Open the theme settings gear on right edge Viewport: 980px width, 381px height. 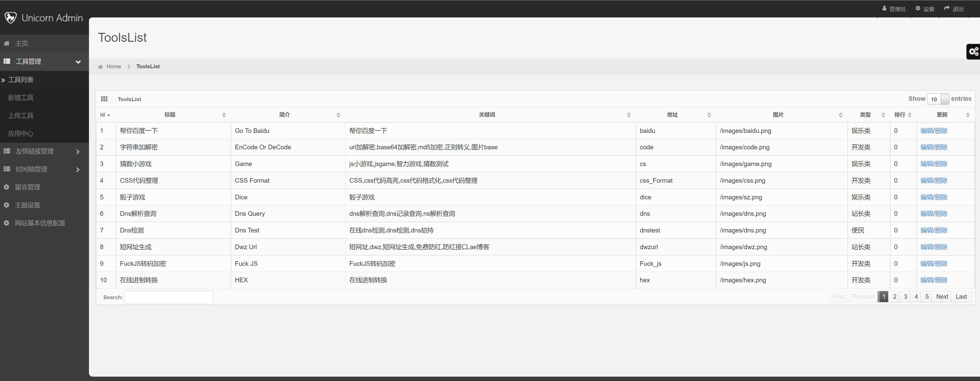(x=974, y=52)
